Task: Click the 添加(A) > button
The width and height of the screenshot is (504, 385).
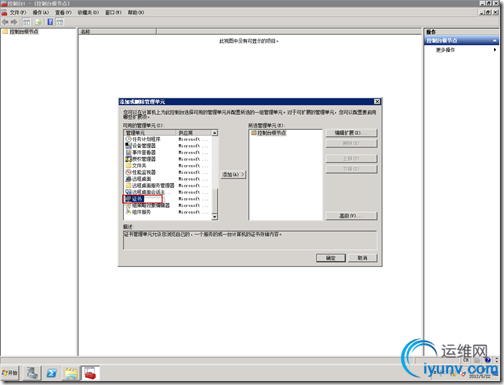Action: (233, 174)
